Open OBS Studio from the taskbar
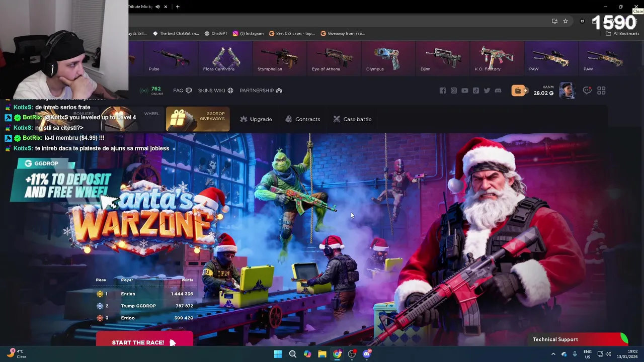The width and height of the screenshot is (644, 362). coord(352,354)
